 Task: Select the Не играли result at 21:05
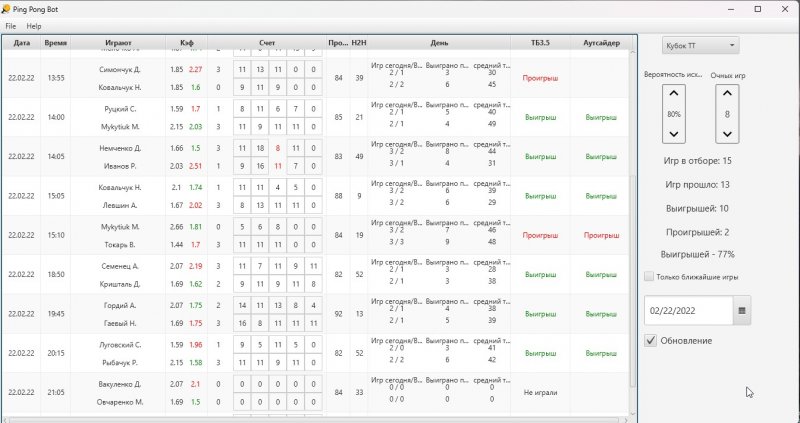pos(540,393)
